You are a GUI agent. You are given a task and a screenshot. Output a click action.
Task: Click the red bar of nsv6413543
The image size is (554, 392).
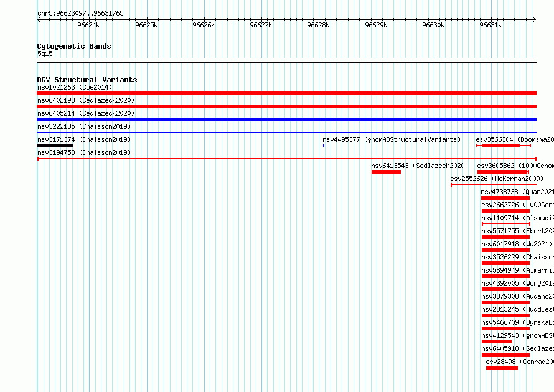(x=386, y=172)
